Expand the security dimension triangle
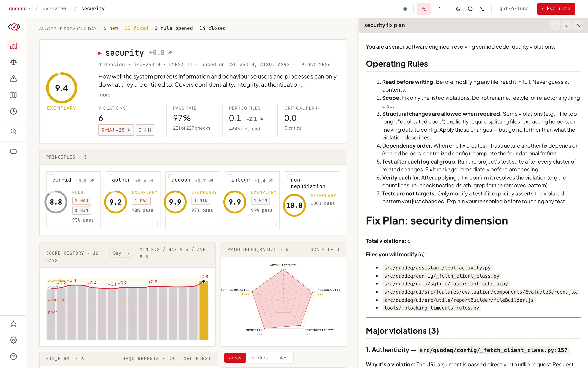Image resolution: width=588 pixels, height=368 pixels. [100, 53]
